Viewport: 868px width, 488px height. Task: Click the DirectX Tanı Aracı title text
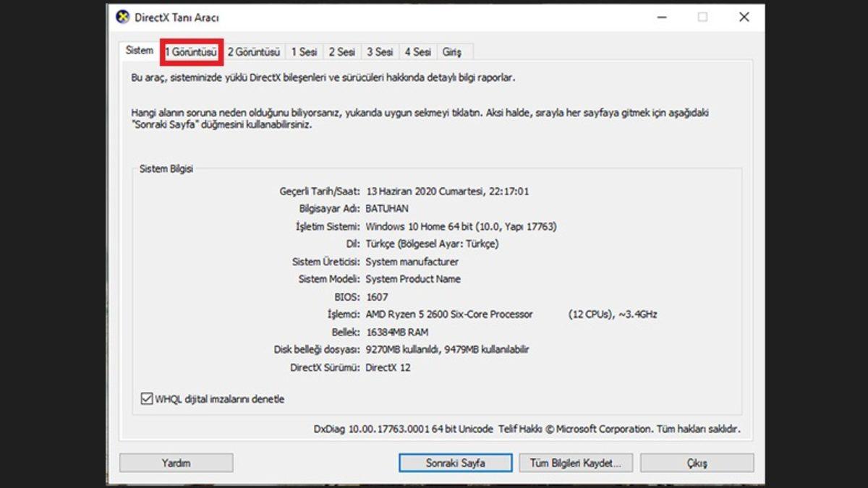tap(176, 17)
